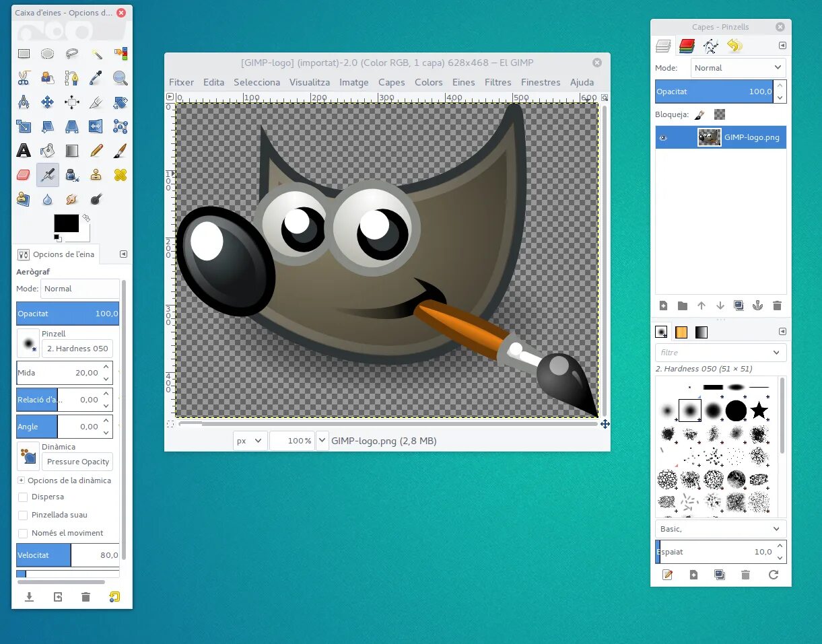Select the Text tool
Screen dimensions: 822x644
click(24, 151)
